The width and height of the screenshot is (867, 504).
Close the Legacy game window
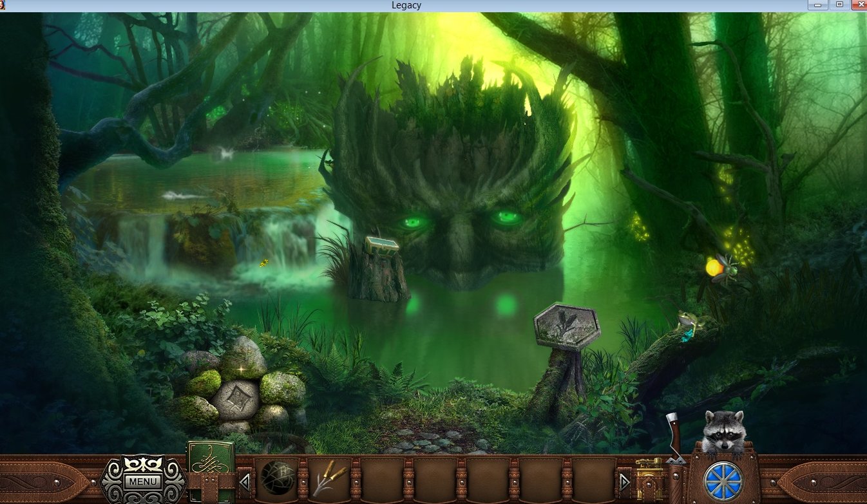(859, 5)
